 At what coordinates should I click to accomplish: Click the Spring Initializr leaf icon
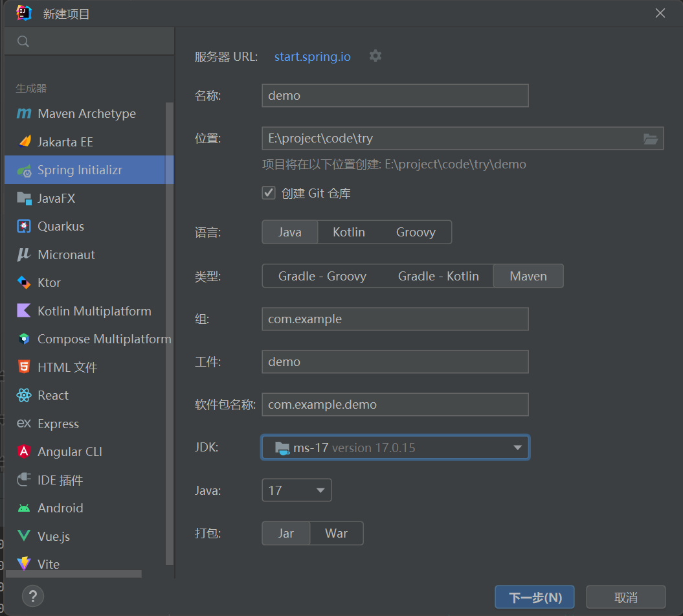(24, 170)
